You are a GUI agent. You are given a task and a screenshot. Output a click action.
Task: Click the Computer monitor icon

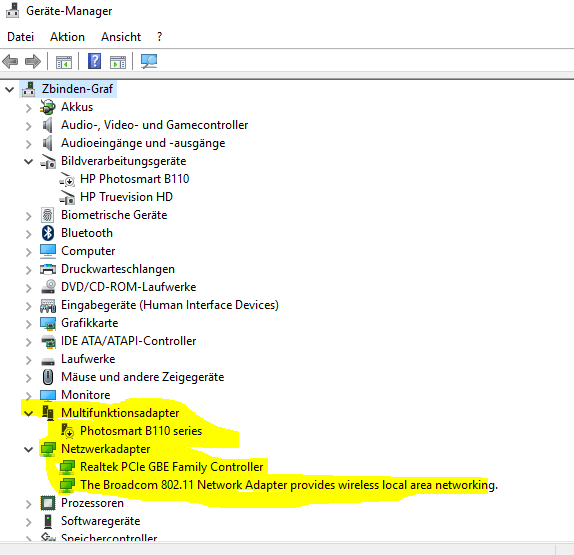[48, 251]
